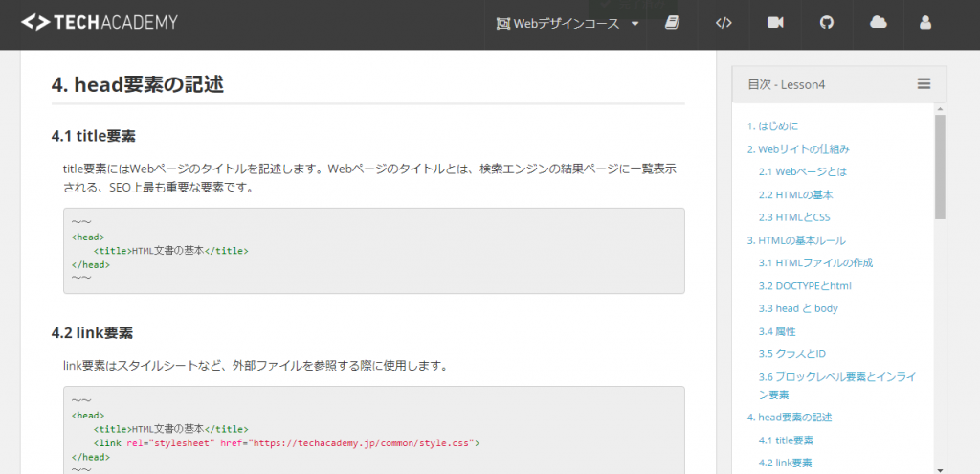The width and height of the screenshot is (980, 474).
Task: Open 2. Webサイトの仕組み section link
Action: pyautogui.click(x=797, y=149)
